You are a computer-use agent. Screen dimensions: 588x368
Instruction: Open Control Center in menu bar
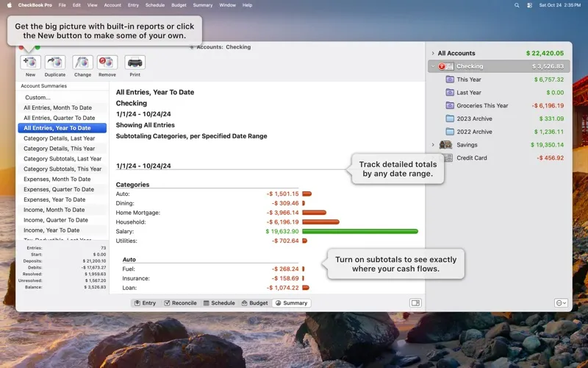point(529,5)
